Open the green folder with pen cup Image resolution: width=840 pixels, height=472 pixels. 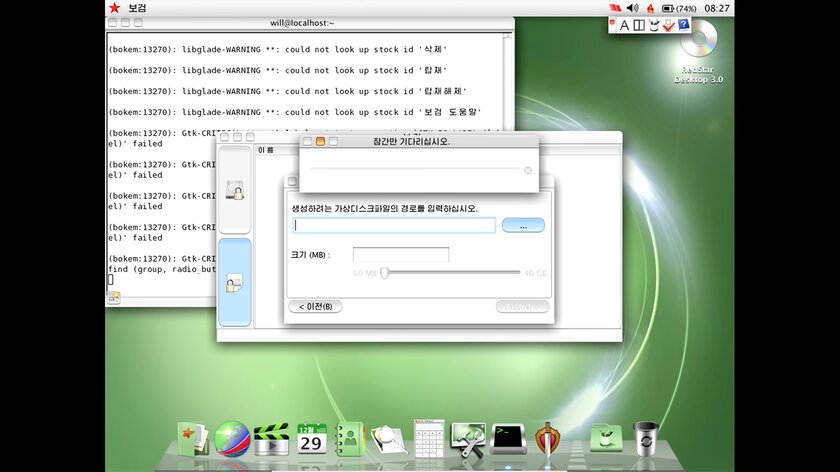coord(606,438)
